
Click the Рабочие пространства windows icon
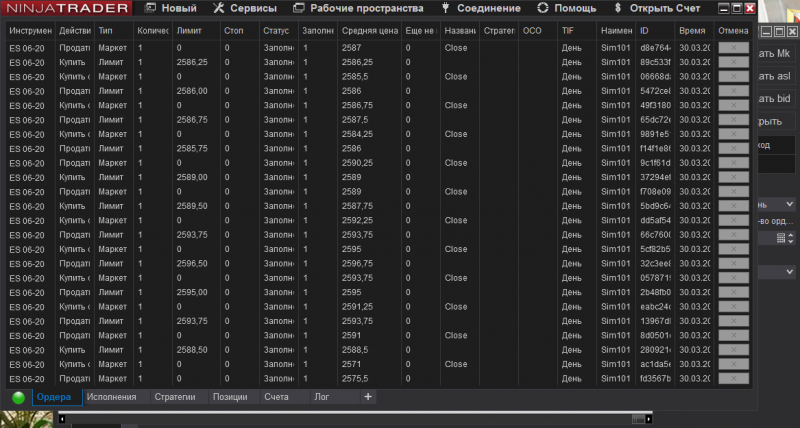tap(298, 8)
